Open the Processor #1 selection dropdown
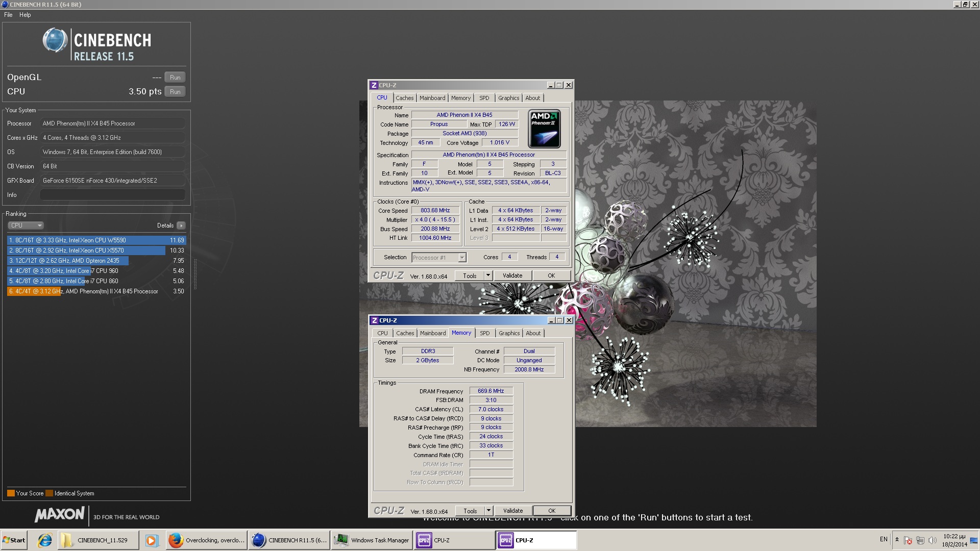Viewport: 980px width, 551px height. [x=439, y=258]
